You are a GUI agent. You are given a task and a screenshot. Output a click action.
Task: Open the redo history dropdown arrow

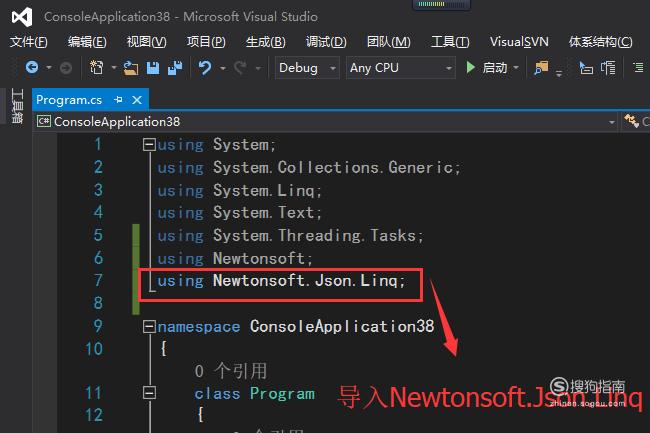tap(258, 68)
